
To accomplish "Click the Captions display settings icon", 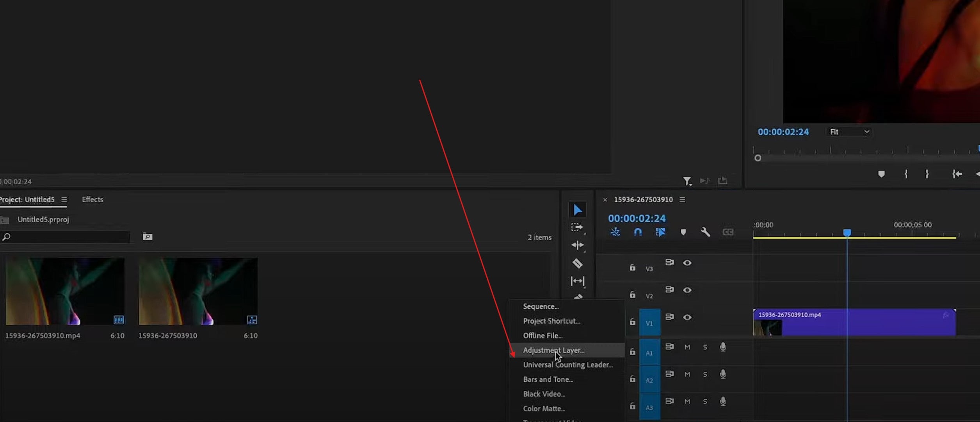I will 727,232.
